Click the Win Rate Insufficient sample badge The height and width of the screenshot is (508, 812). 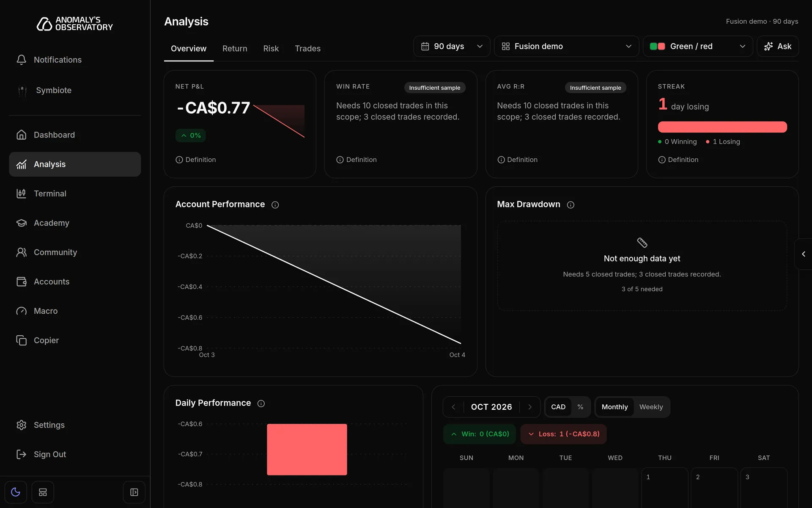(435, 88)
